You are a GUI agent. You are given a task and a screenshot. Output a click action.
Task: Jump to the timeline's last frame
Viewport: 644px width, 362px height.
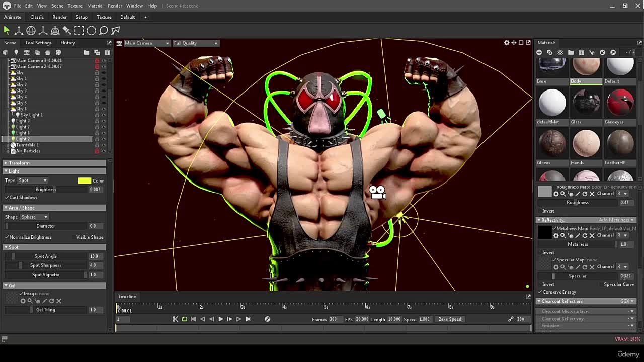click(248, 319)
